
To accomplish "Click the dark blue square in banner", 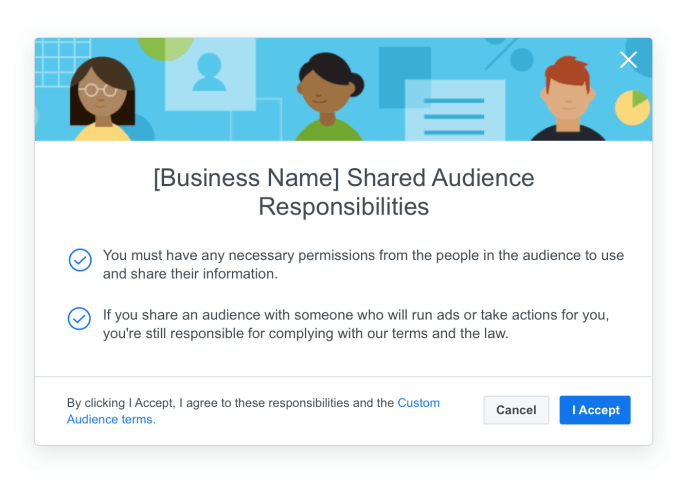I will pyautogui.click(x=404, y=70).
